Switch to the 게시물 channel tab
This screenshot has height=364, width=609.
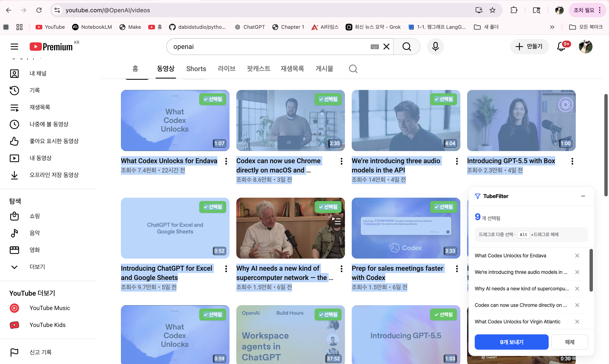[324, 69]
